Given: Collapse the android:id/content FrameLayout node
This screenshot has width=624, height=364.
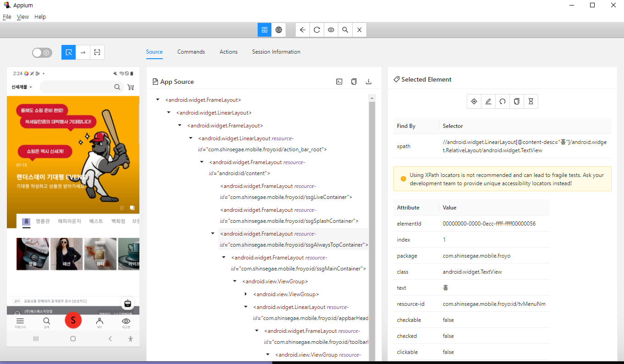Looking at the screenshot, I should (202, 162).
